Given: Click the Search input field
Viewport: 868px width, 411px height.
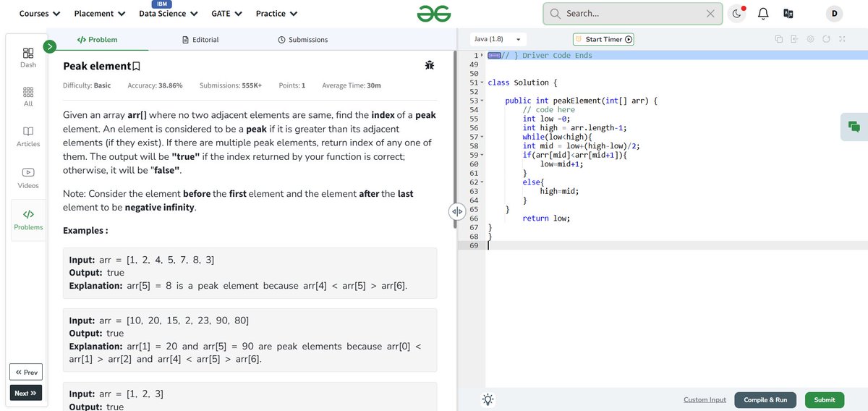Looking at the screenshot, I should tap(631, 13).
